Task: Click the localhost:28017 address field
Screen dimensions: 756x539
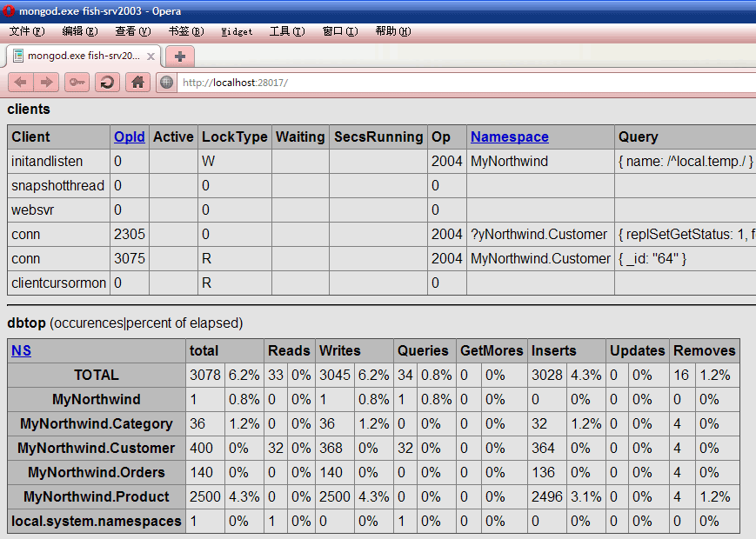Action: 466,83
